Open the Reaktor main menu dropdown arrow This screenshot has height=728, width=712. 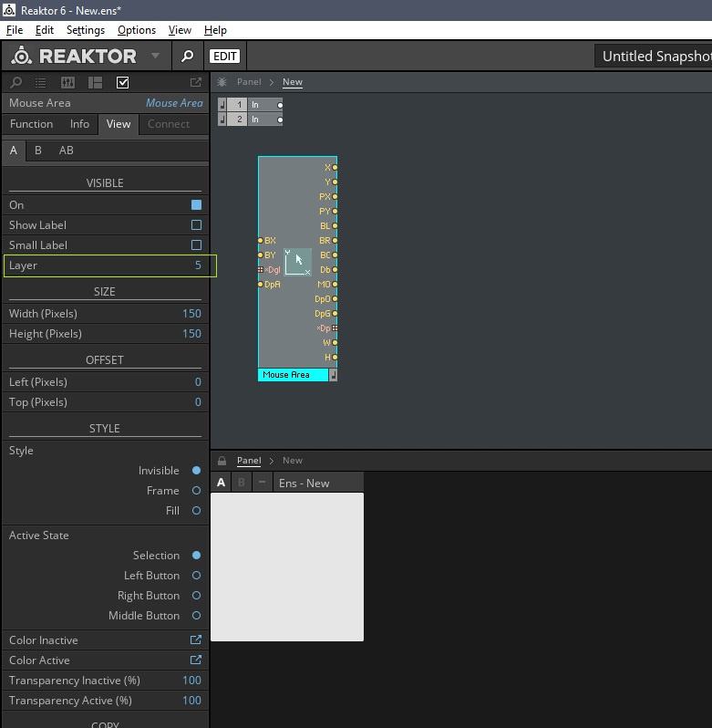click(155, 56)
